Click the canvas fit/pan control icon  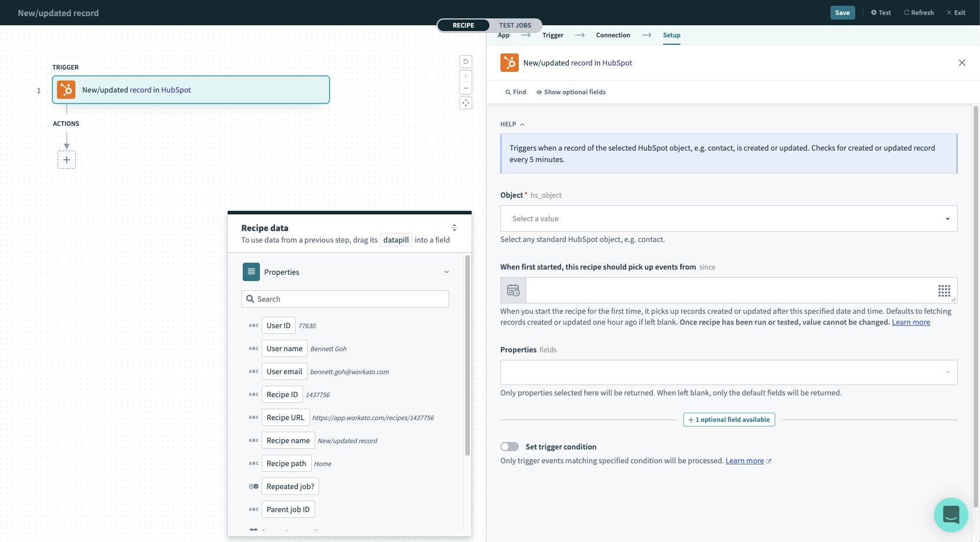click(x=465, y=102)
